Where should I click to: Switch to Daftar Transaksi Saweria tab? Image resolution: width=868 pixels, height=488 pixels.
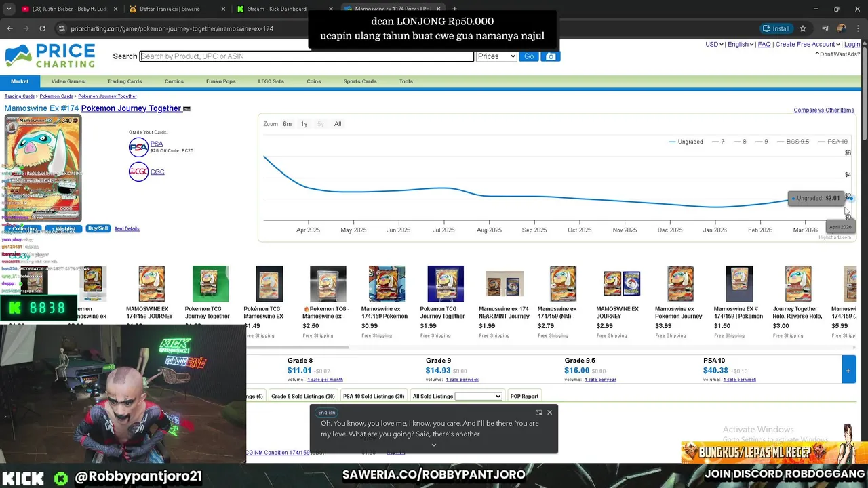176,9
